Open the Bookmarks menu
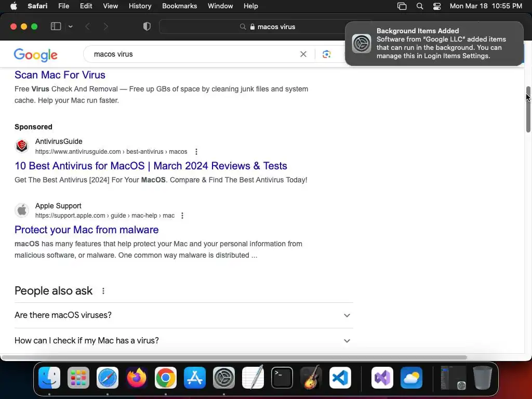 179,6
